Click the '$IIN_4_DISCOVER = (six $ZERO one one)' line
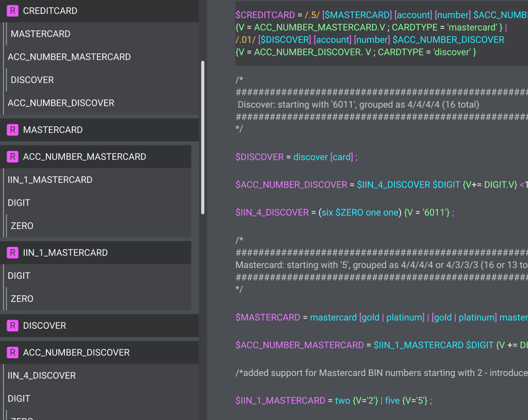 [345, 213]
